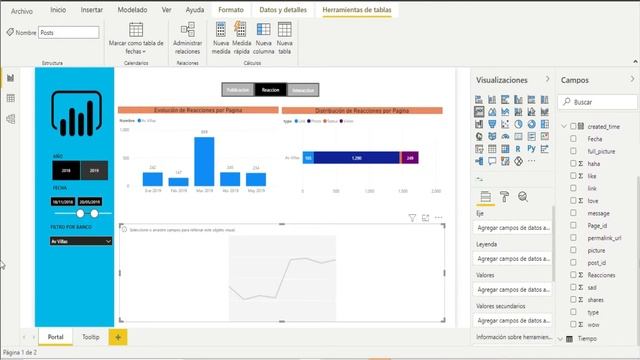Select the matrix visual

505,149
